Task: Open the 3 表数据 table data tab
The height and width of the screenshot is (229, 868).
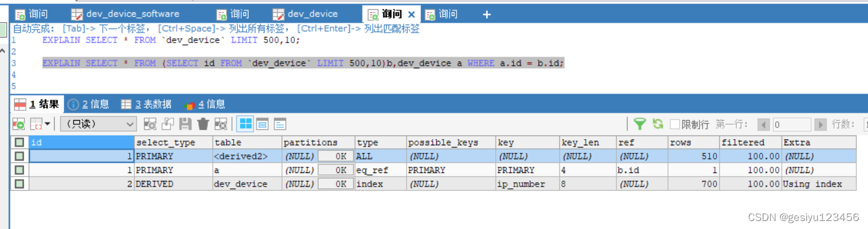Action: [x=146, y=104]
